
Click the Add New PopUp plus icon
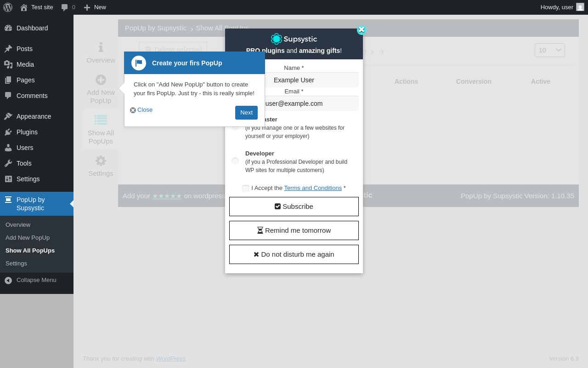101,80
